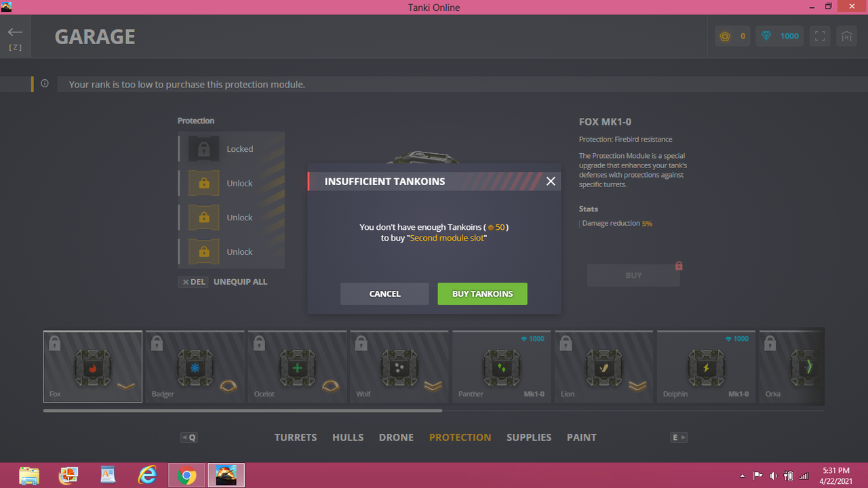Open File Explorer from the taskbar
The image size is (868, 488).
coord(29,476)
